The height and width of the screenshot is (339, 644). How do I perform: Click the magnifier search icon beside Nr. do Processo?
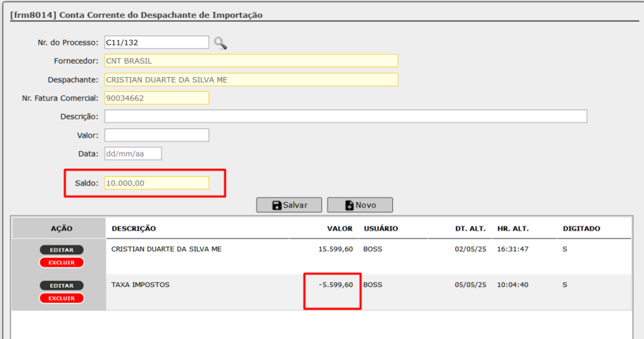220,43
